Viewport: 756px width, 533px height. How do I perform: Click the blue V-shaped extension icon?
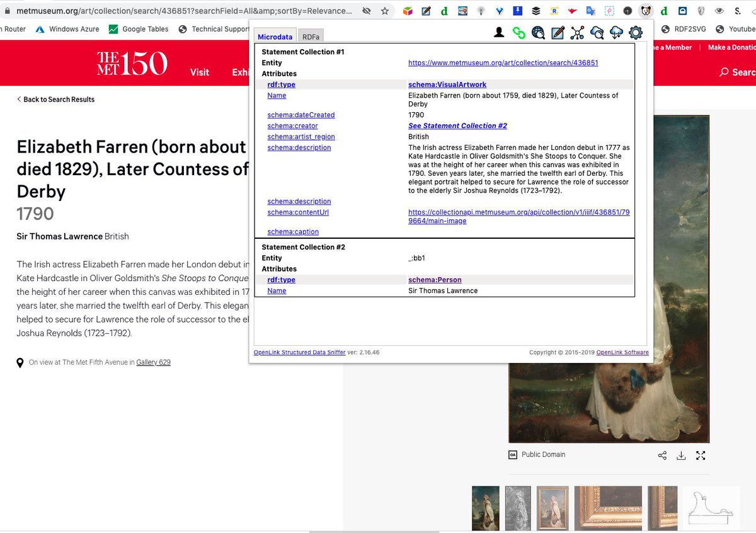point(499,11)
